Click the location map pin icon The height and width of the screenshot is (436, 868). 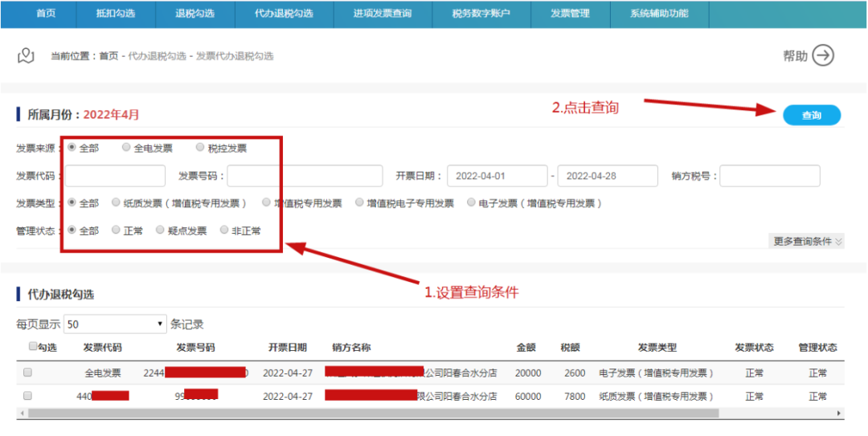click(27, 55)
